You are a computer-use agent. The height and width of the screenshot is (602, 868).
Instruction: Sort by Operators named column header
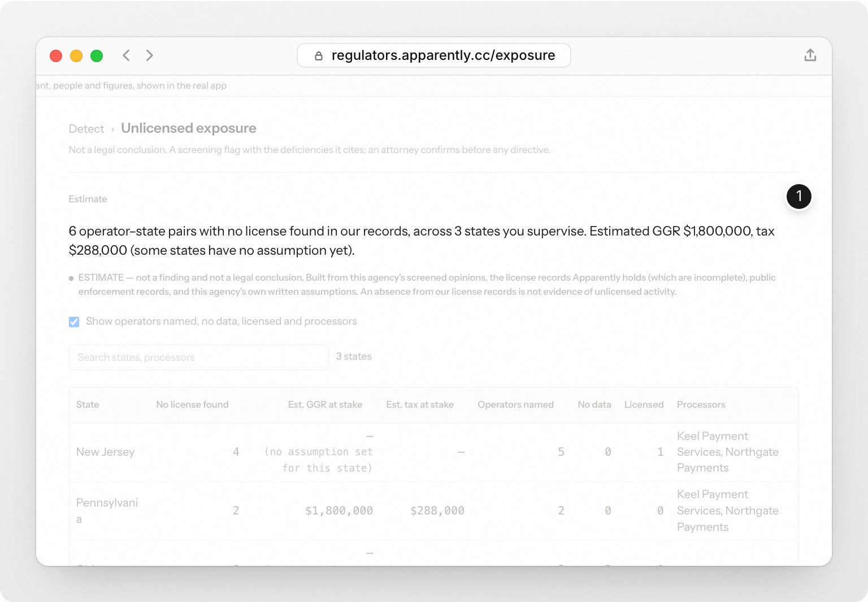point(515,404)
